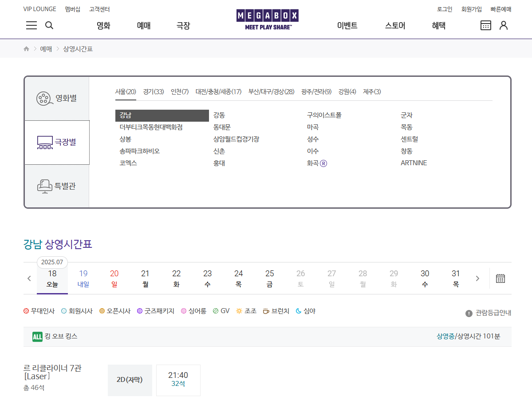Select the 코엑스 theater
532x405 pixels.
coord(128,163)
